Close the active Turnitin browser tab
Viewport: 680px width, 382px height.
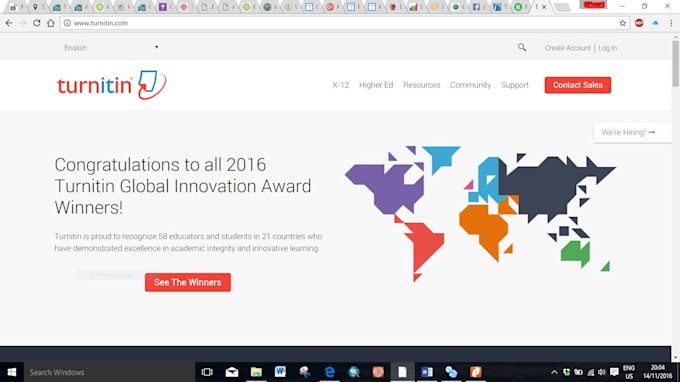tap(544, 7)
